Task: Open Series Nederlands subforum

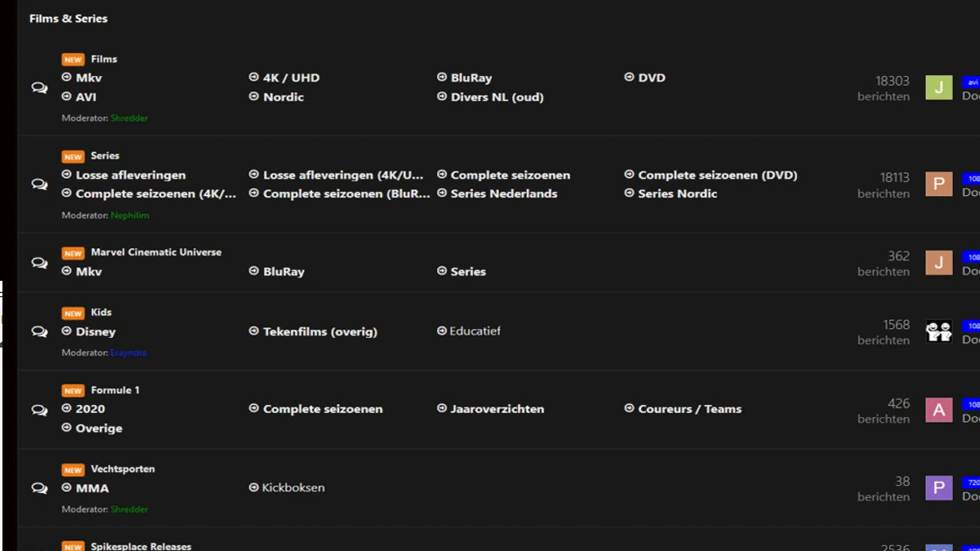Action: (504, 194)
